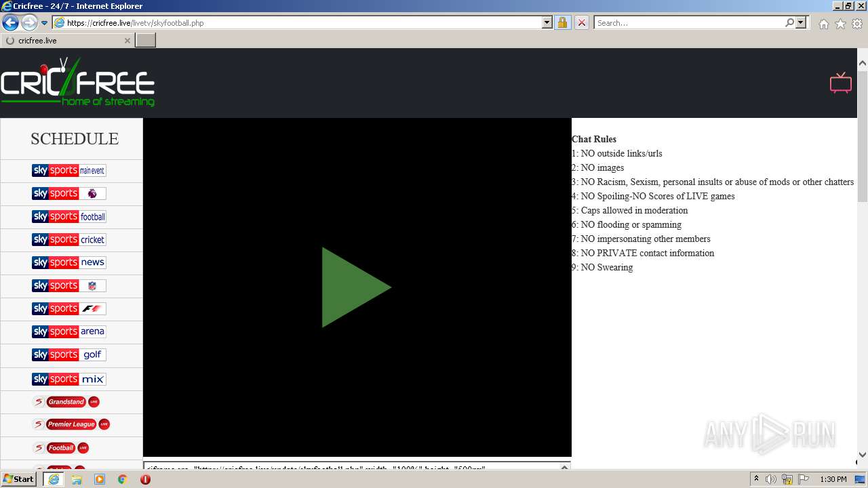Open the Windows Start menu

pos(19,479)
